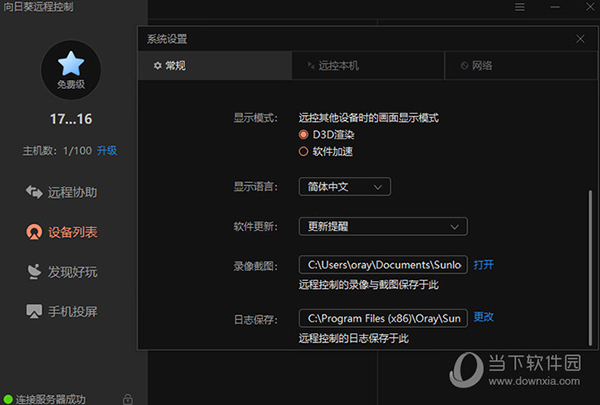
Task: Click the 远程控制的录像与截图保存于此 hint
Action: (368, 284)
